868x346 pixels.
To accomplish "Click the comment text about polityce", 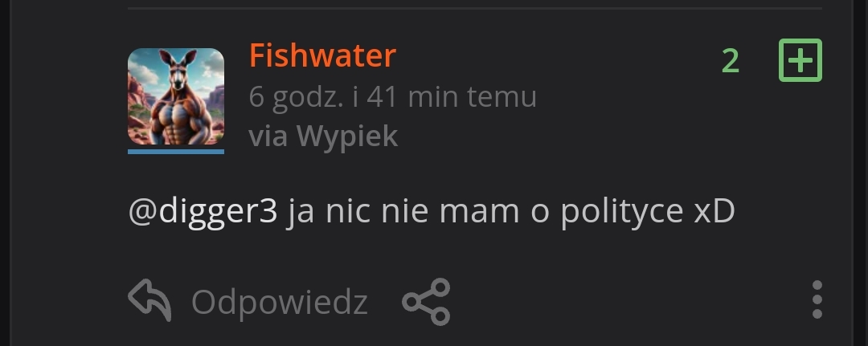I will [x=432, y=212].
